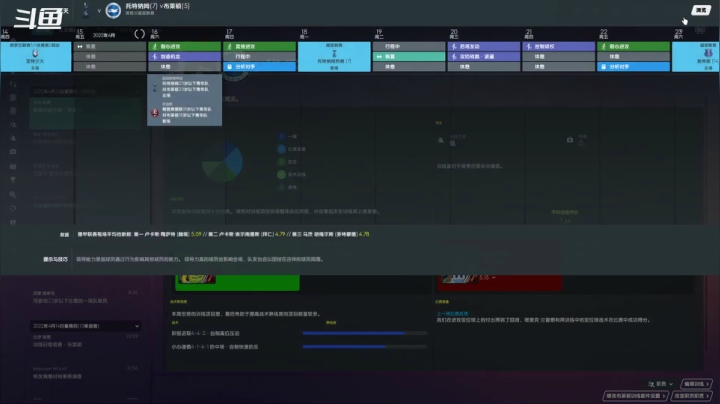The height and width of the screenshot is (404, 720).
Task: Click the magnifier search icon in left sidebar
Action: pyautogui.click(x=13, y=195)
